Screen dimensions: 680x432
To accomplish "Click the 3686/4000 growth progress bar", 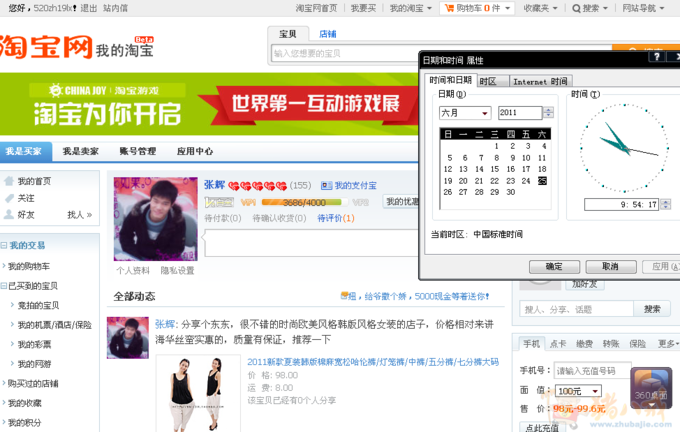I will pyautogui.click(x=305, y=202).
